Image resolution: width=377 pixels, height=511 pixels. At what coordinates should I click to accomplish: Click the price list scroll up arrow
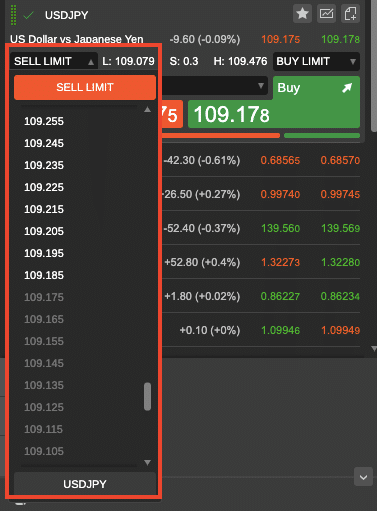(147, 109)
